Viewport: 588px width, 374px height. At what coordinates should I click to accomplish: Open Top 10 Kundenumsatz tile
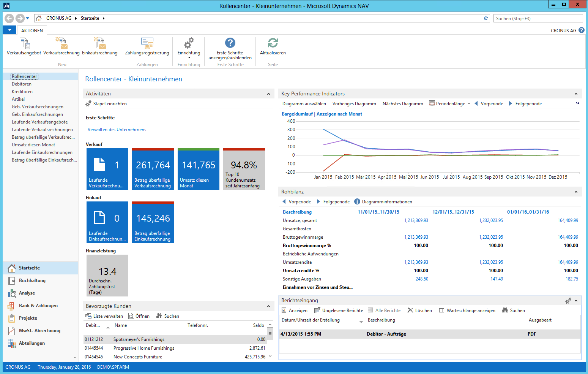pyautogui.click(x=244, y=169)
